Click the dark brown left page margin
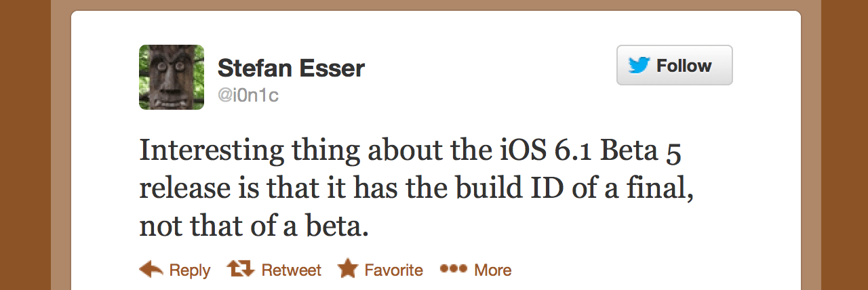Screen dimensions: 868x290 tap(24, 145)
